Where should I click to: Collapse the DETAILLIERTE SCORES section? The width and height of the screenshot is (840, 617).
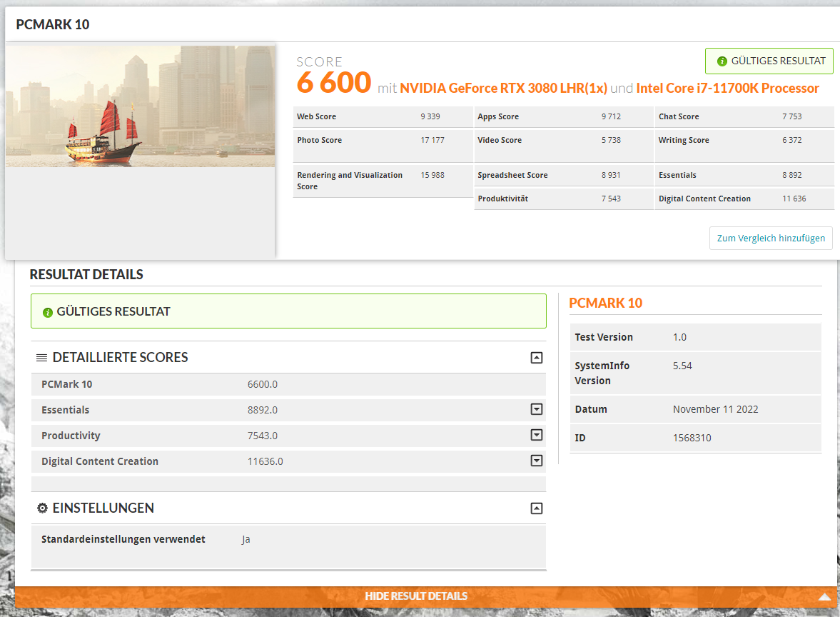536,358
